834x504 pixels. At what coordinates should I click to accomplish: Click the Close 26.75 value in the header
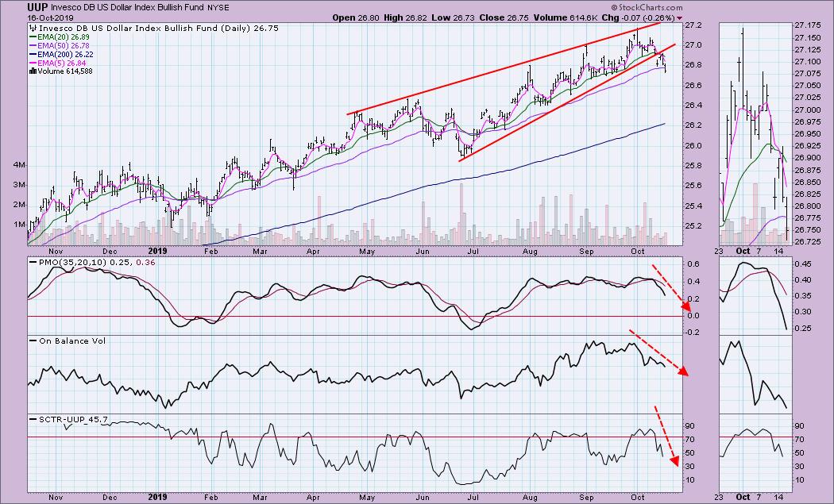pos(504,17)
